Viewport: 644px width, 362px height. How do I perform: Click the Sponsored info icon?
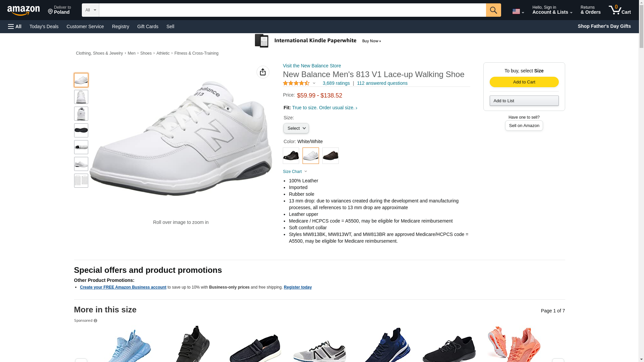pos(95,321)
